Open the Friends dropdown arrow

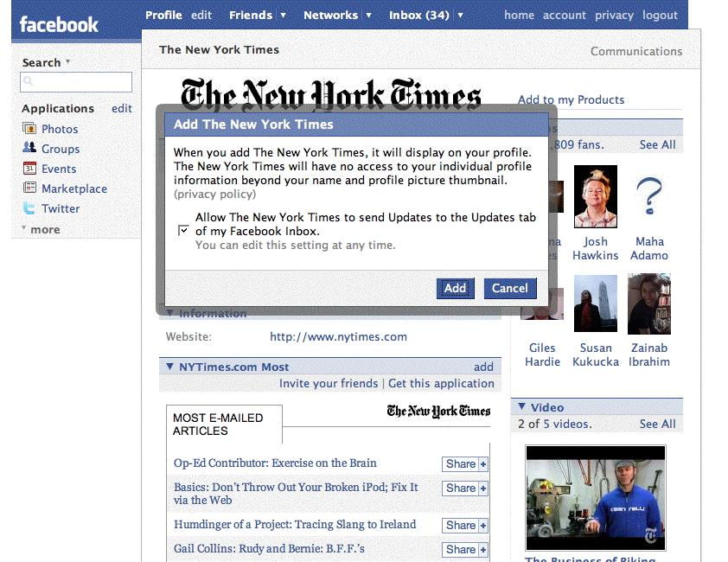click(283, 16)
